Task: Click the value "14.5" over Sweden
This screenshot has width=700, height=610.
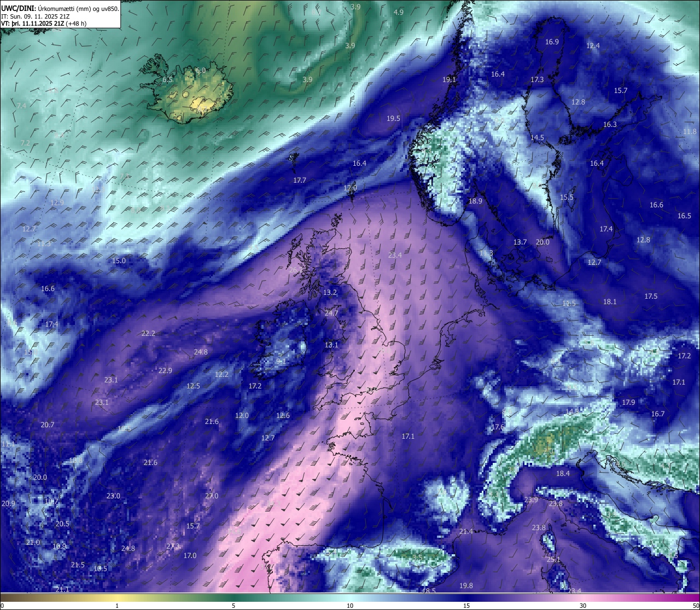Action: pyautogui.click(x=537, y=138)
